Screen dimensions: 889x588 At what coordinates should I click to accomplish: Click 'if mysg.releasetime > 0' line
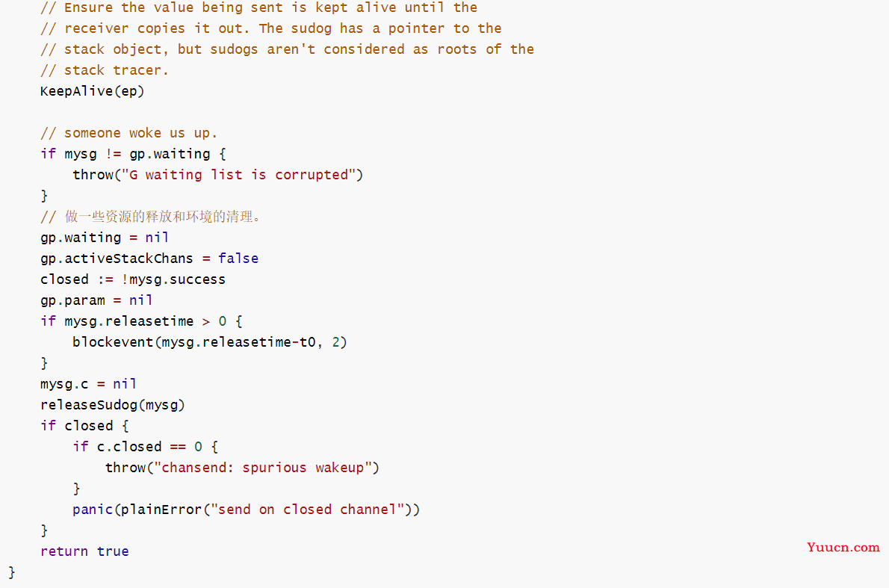pyautogui.click(x=141, y=321)
